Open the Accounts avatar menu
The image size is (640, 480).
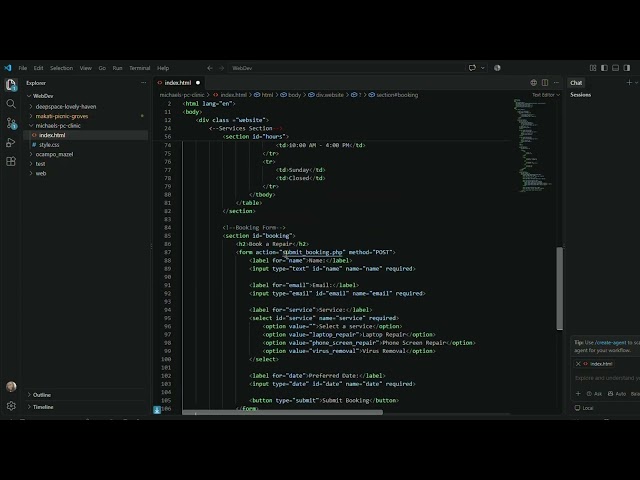point(11,387)
